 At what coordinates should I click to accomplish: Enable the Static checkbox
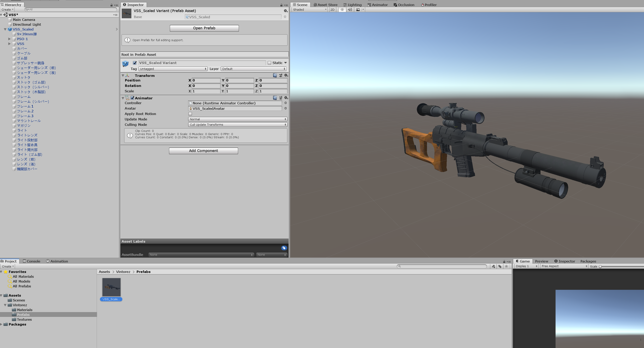(269, 63)
